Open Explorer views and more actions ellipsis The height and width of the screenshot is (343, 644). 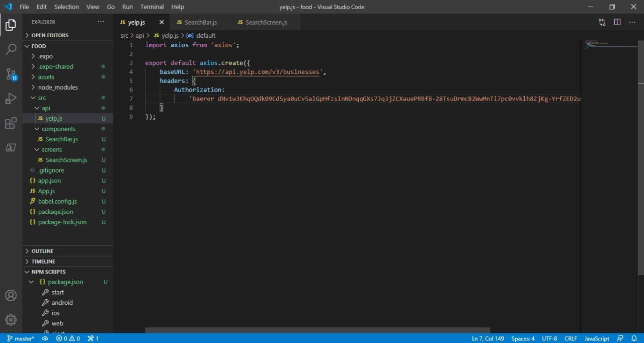coord(101,22)
